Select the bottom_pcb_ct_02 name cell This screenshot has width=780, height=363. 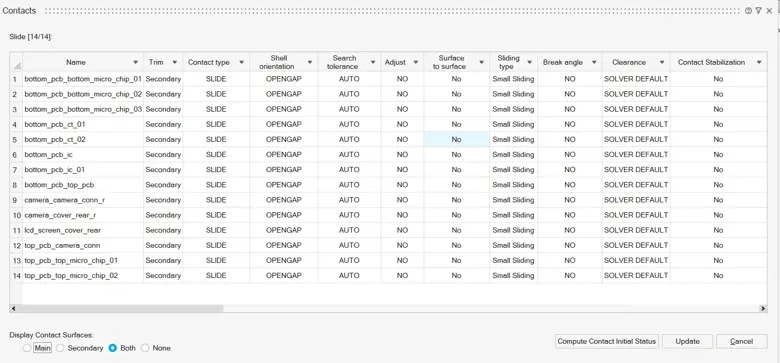click(83, 139)
